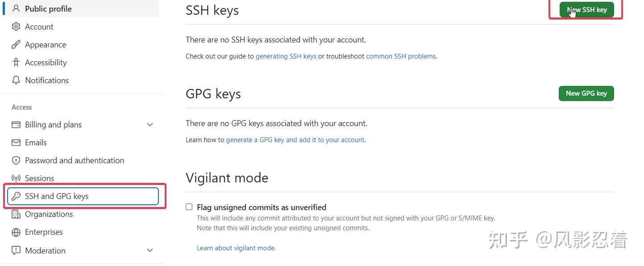Click the New SSH key button
Viewport: 644px width, 266px height.
(586, 9)
